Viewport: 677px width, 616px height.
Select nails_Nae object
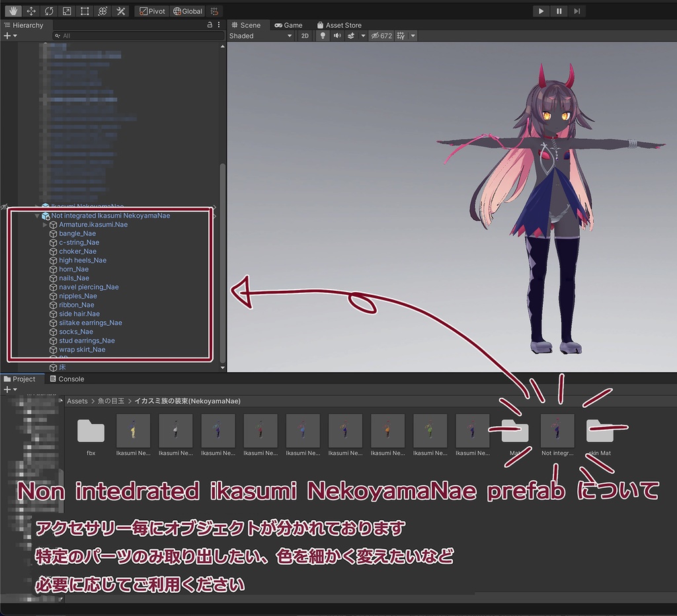(x=74, y=278)
